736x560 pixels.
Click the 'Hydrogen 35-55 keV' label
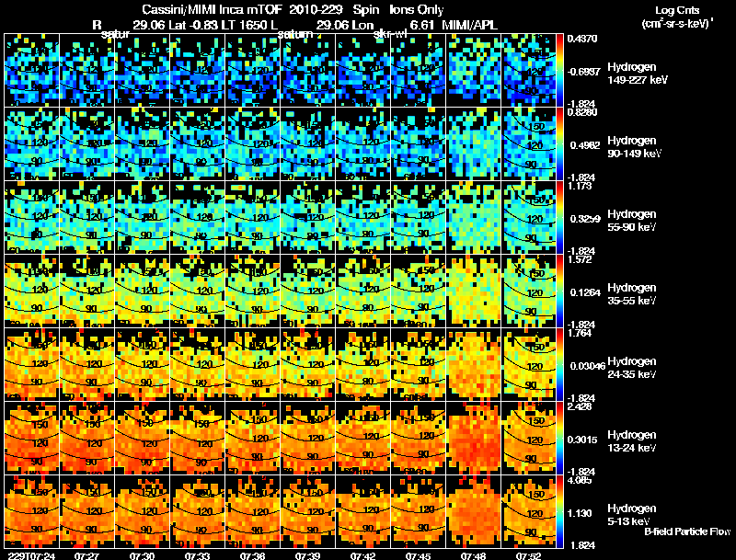coord(632,294)
